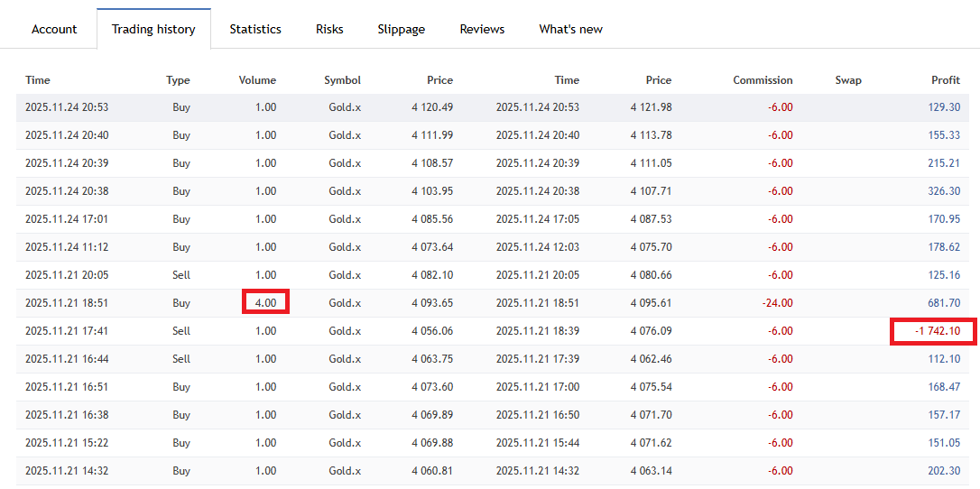
Task: Click the 112.10 profit value
Action: [x=945, y=359]
